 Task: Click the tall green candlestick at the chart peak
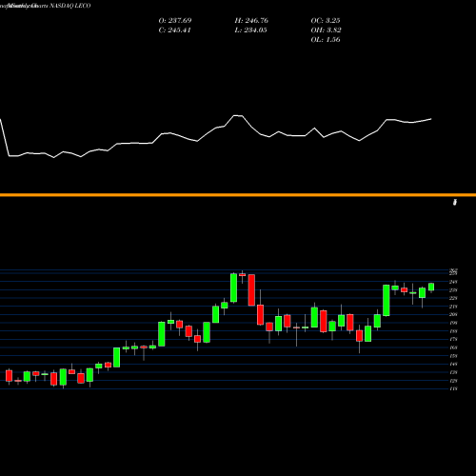(x=233, y=288)
